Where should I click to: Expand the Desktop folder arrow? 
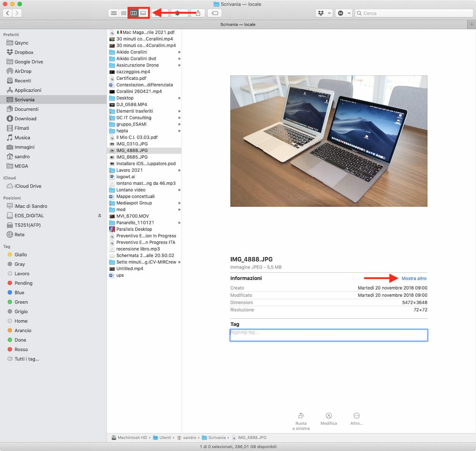pos(180,98)
